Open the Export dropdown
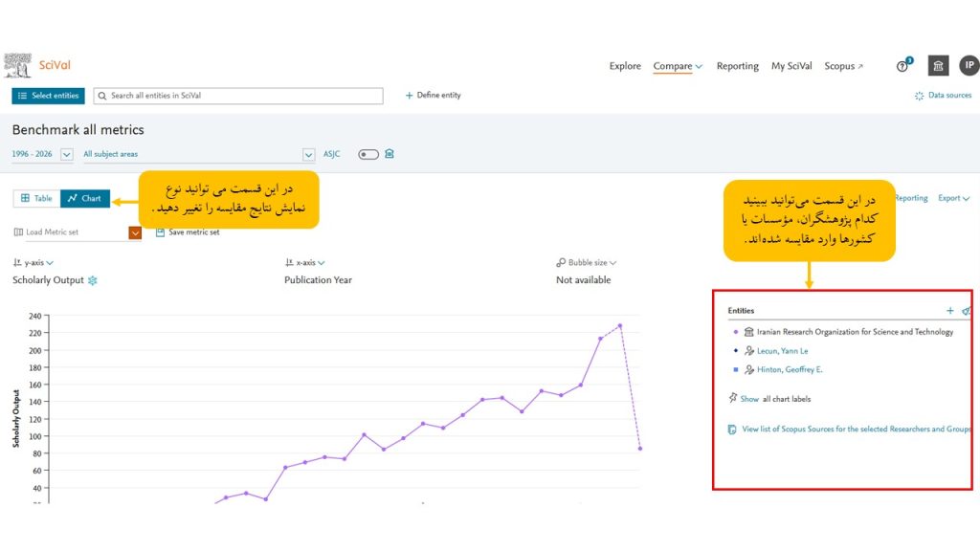Viewport: 980px width, 551px height. click(x=954, y=198)
